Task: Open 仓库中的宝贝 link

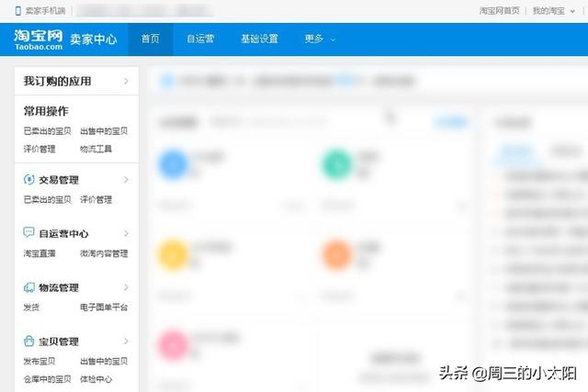Action: pyautogui.click(x=47, y=379)
